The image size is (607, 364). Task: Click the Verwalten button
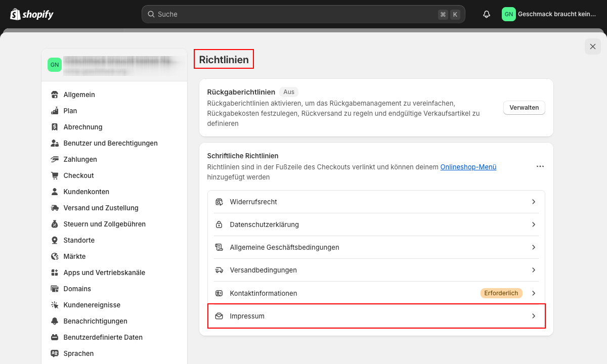(x=524, y=108)
